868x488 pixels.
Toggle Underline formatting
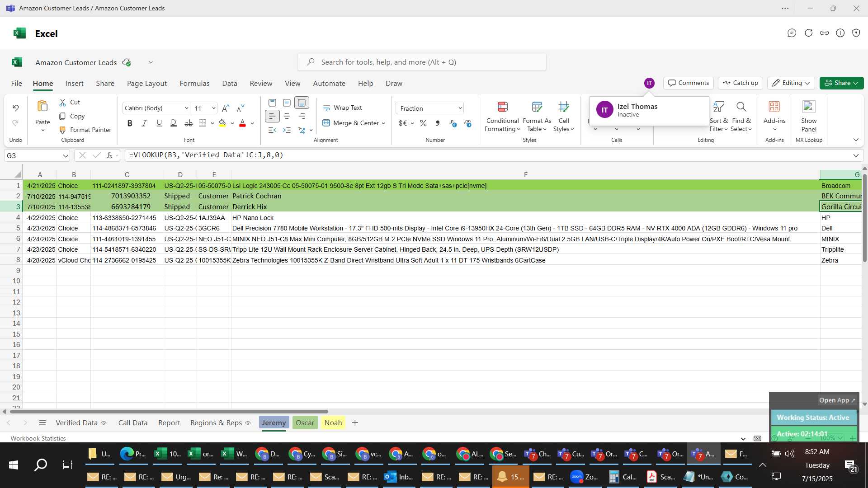(x=159, y=123)
